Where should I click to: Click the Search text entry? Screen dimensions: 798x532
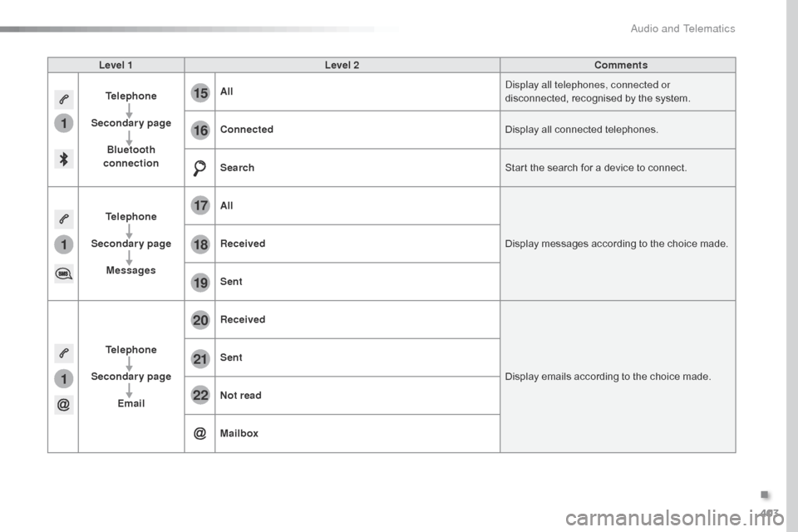coord(237,168)
